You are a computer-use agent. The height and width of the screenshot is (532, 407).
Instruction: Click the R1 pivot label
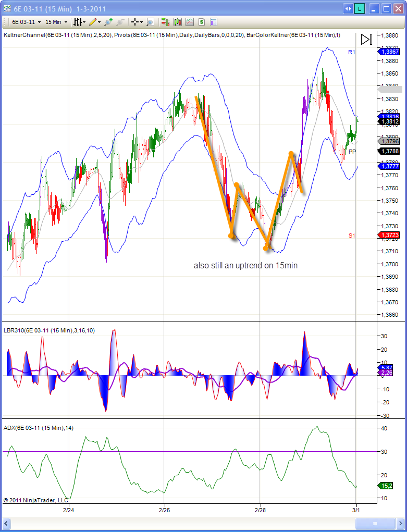[351, 52]
